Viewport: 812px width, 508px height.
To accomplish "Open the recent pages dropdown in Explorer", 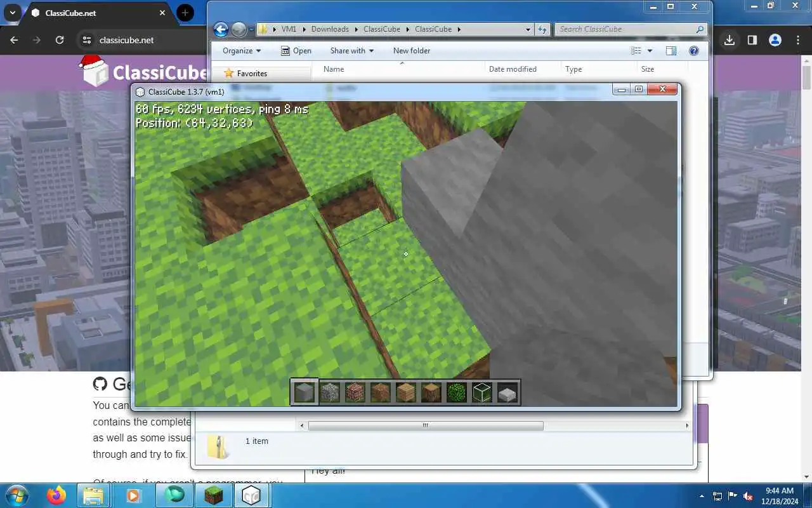I will click(x=251, y=29).
